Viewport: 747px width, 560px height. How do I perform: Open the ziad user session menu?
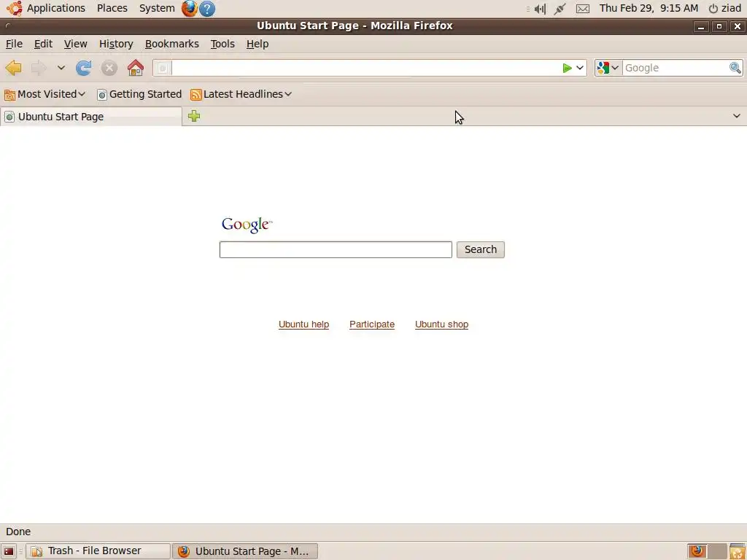(724, 8)
